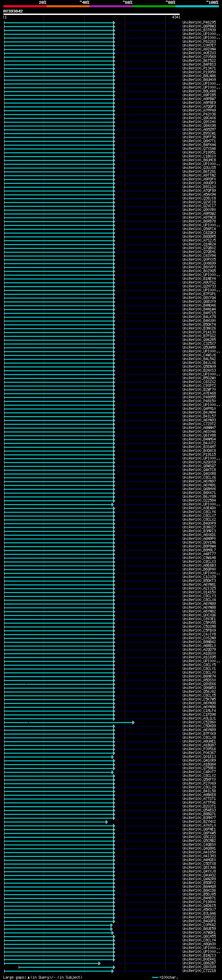Select hit UniRef100_P46295
This screenshot has width=222, height=980.
(x=199, y=23)
